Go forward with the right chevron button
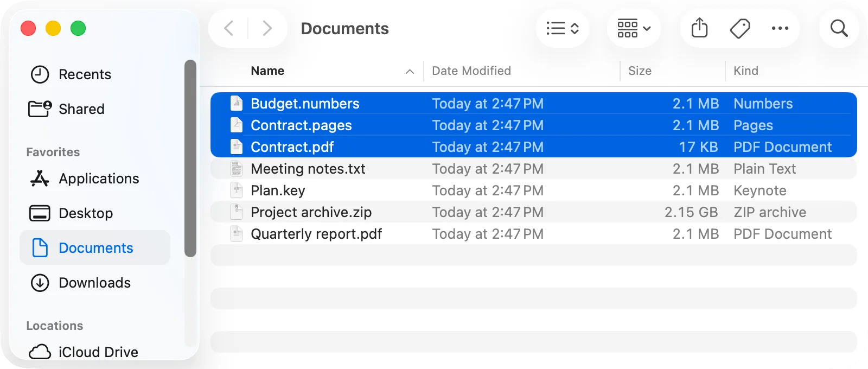Image resolution: width=868 pixels, height=369 pixels. pyautogui.click(x=267, y=28)
